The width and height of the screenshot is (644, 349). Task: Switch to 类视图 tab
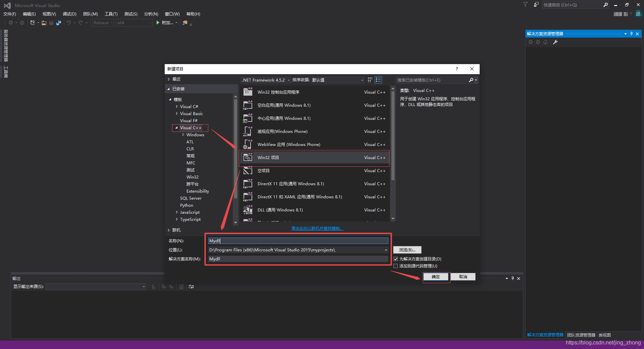tap(604, 335)
